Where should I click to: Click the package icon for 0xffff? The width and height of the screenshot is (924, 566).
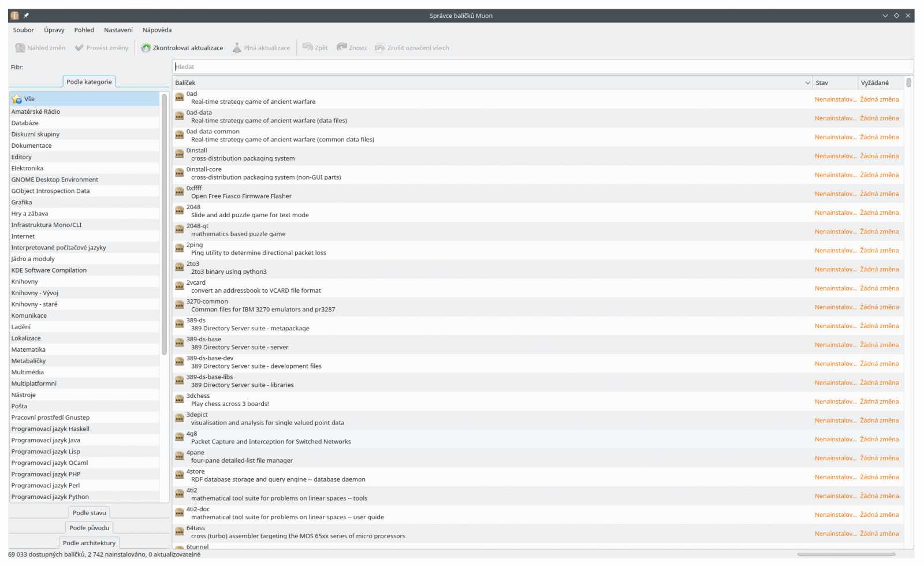coord(180,192)
